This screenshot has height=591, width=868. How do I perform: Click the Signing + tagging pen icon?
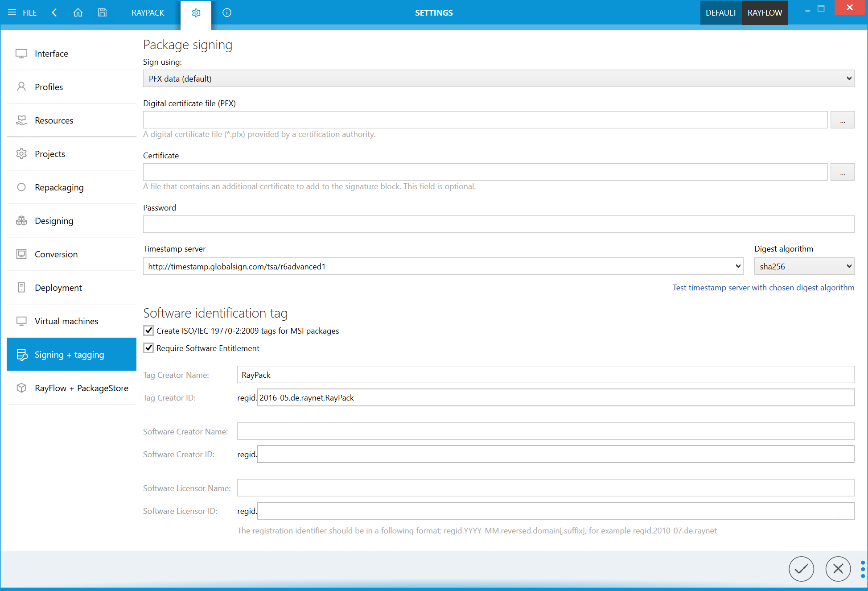pos(22,355)
